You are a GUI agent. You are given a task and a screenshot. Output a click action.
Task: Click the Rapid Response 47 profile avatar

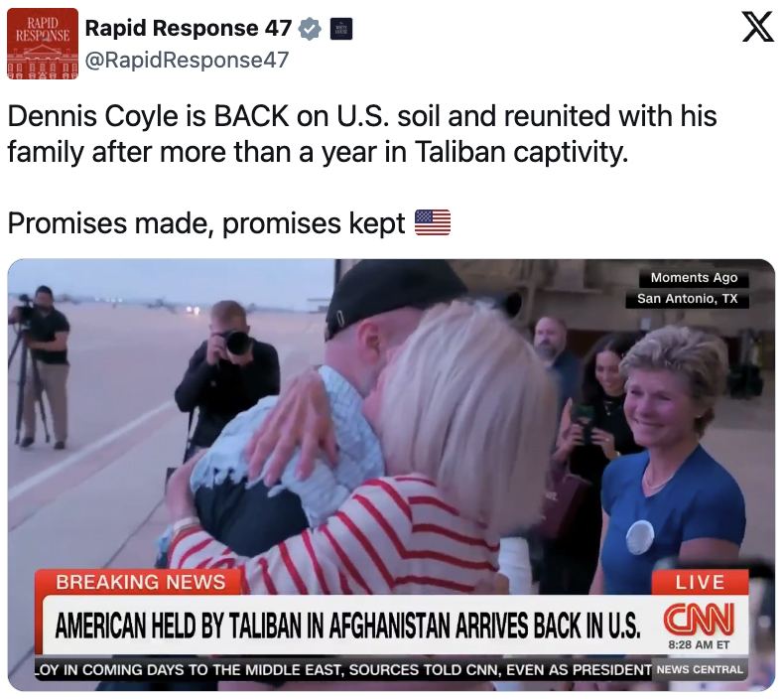tap(43, 44)
